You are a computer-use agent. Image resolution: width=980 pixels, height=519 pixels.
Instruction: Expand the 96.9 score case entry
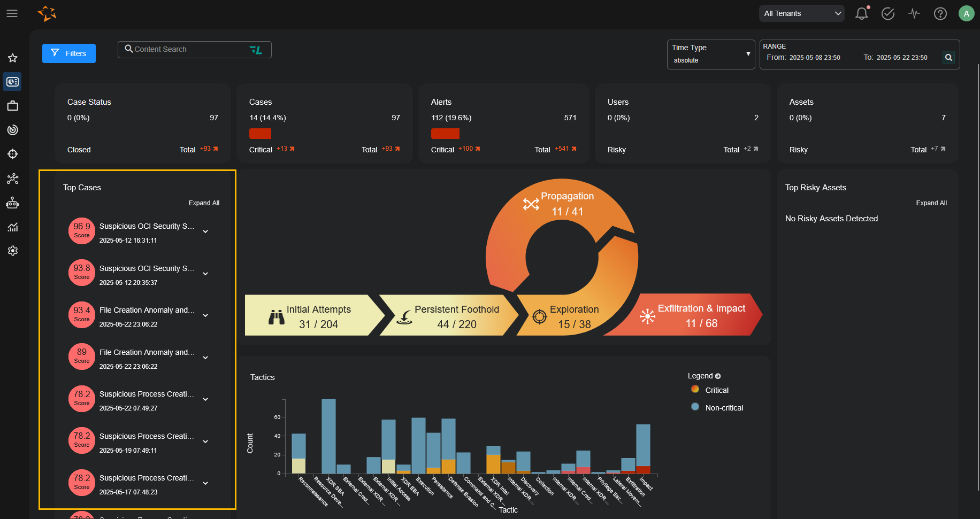click(205, 232)
